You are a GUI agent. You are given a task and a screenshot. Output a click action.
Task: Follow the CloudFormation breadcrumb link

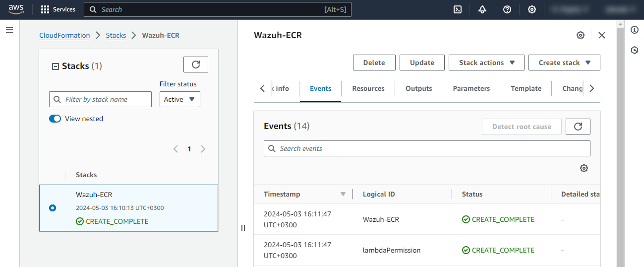pos(64,35)
